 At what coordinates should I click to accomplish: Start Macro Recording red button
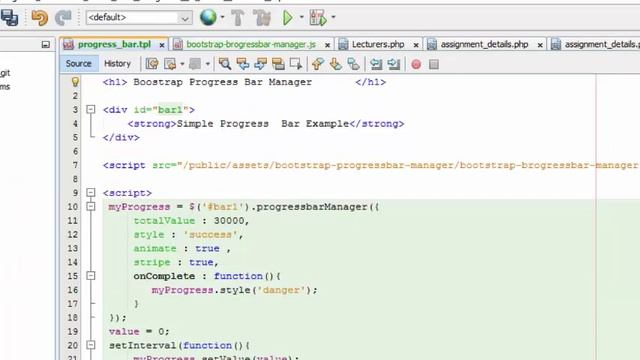416,64
